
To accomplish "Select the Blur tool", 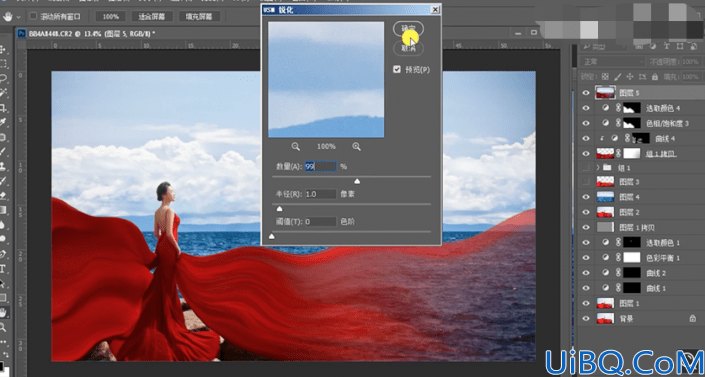I will 3,224.
